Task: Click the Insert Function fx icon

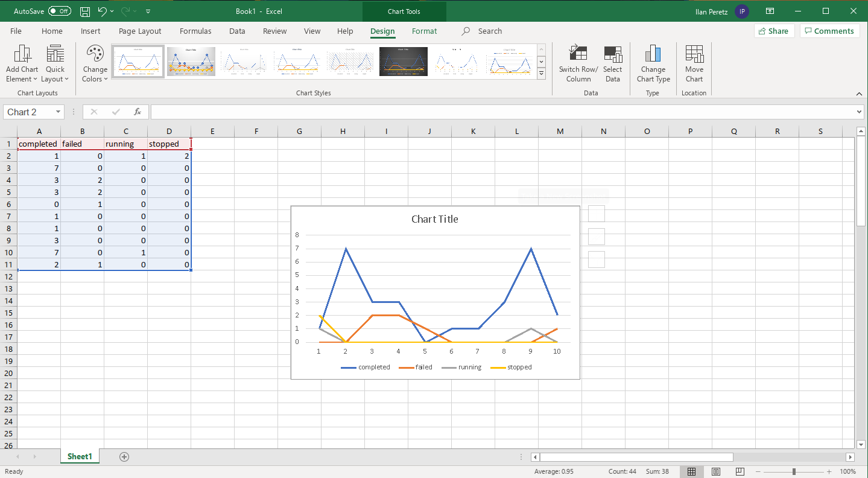Action: 137,112
